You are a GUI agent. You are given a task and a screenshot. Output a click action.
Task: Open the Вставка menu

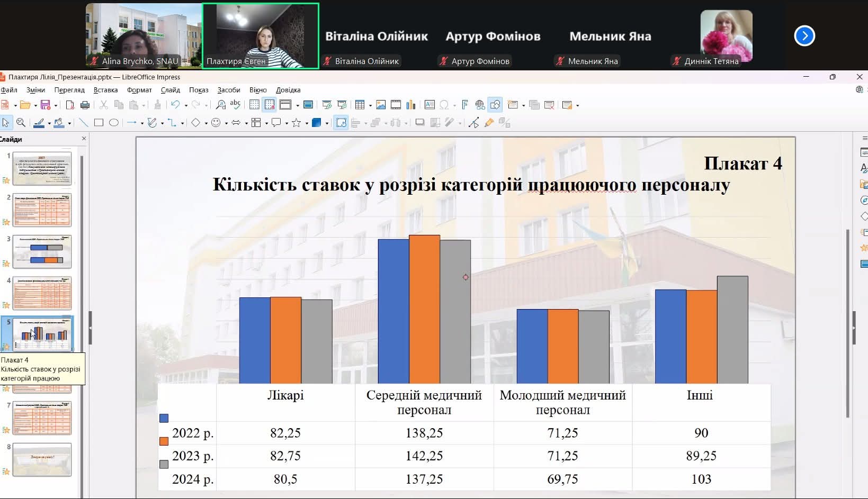pos(105,90)
